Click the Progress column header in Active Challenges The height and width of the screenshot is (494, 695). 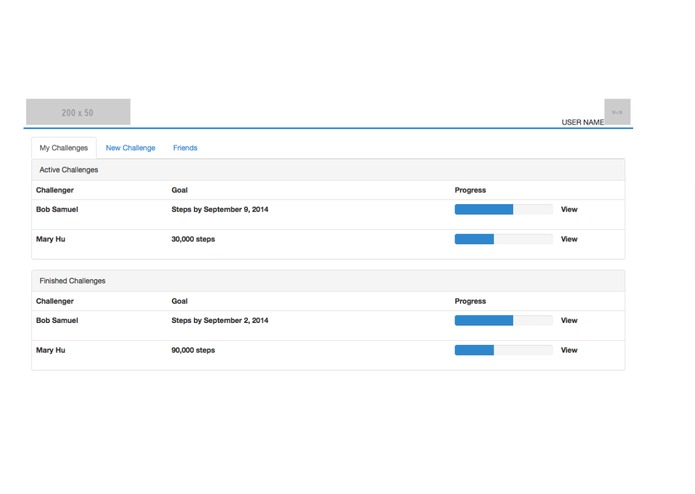(470, 190)
